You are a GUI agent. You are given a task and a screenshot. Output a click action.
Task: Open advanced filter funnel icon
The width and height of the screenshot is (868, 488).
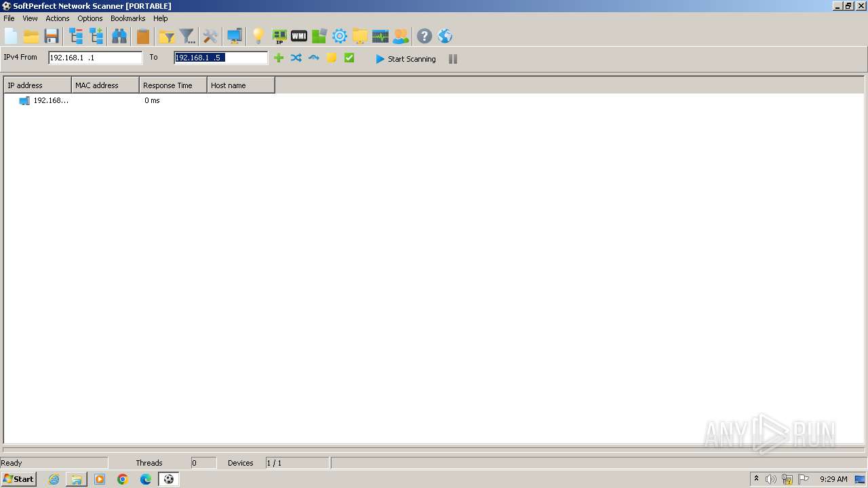pos(187,36)
